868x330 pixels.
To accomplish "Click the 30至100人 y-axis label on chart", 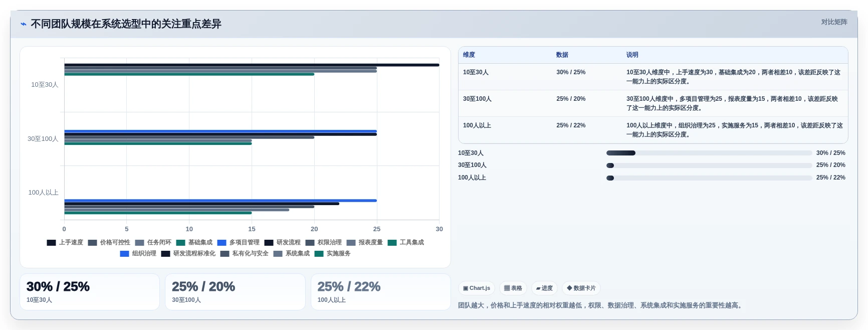I will [x=43, y=139].
